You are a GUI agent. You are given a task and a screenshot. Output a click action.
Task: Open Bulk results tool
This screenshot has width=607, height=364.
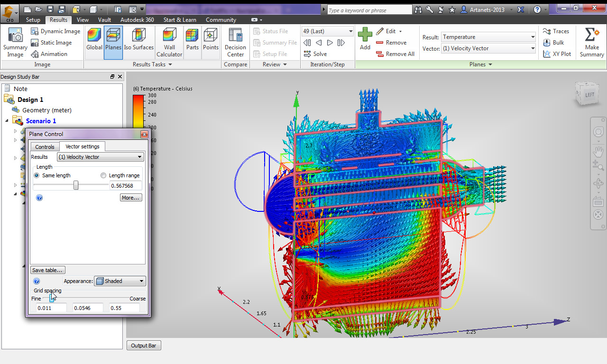[x=553, y=43]
